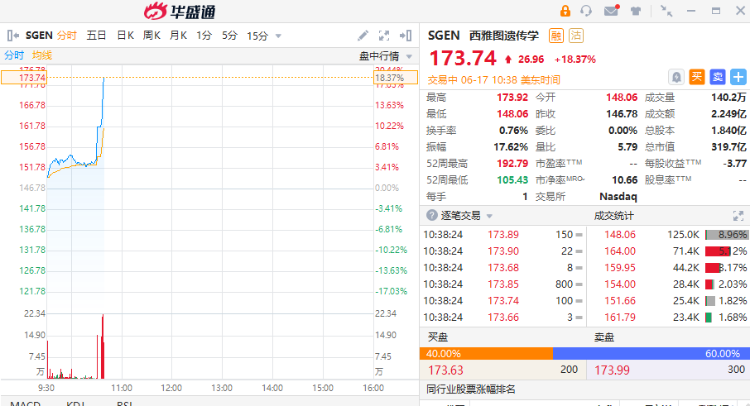Click the orange 买 buy icon
The image size is (750, 406).
(x=697, y=77)
